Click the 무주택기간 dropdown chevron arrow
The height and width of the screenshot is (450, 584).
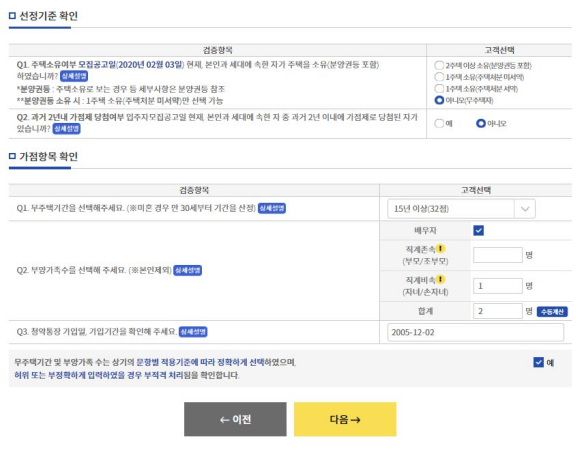pyautogui.click(x=525, y=209)
